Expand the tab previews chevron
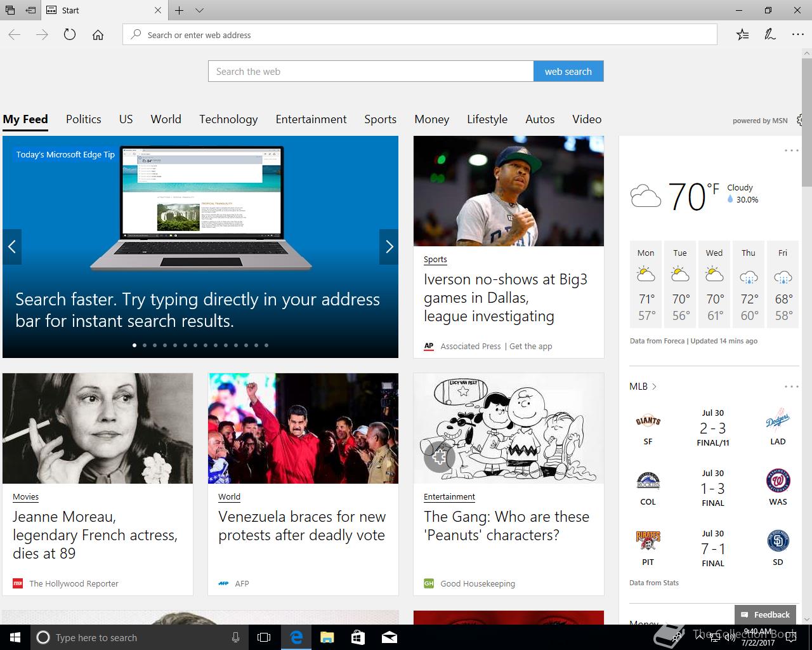 [x=199, y=10]
